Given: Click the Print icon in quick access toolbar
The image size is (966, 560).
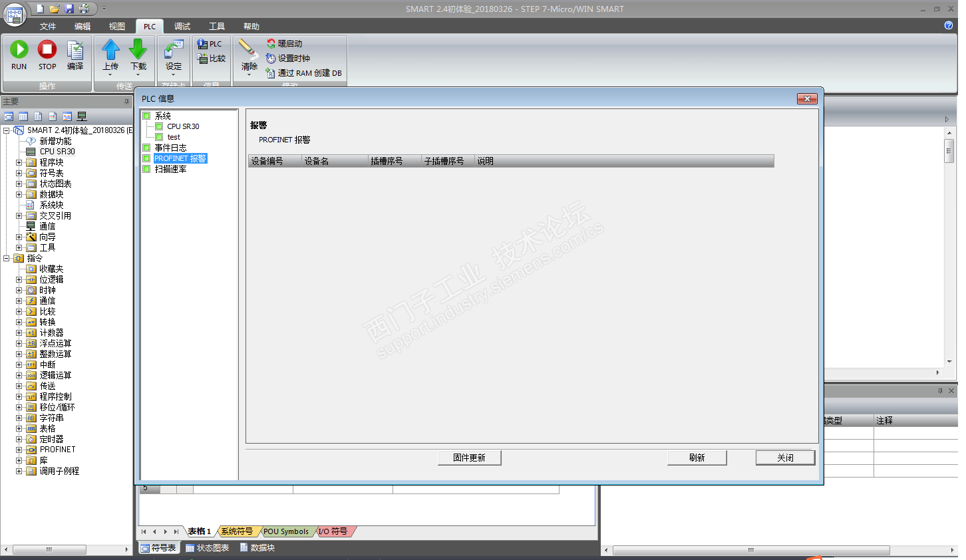Looking at the screenshot, I should 84,9.
